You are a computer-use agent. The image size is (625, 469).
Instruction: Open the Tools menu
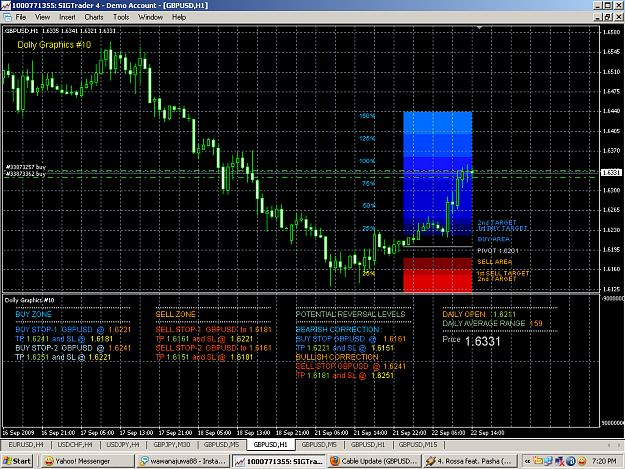pyautogui.click(x=121, y=17)
